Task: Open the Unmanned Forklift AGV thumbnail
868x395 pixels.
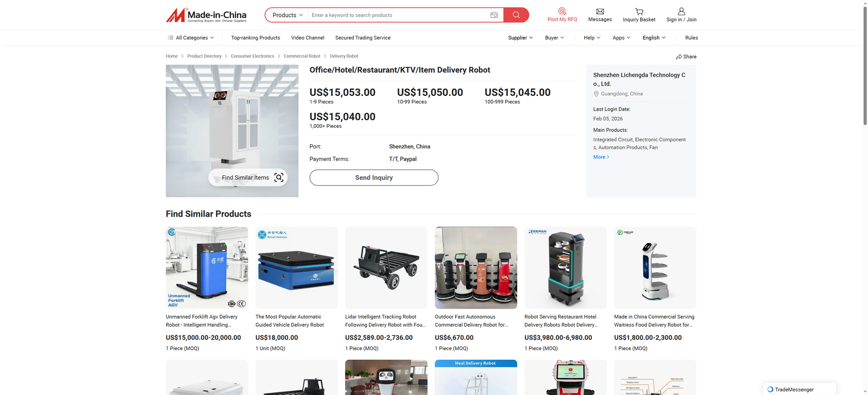Action: (207, 268)
